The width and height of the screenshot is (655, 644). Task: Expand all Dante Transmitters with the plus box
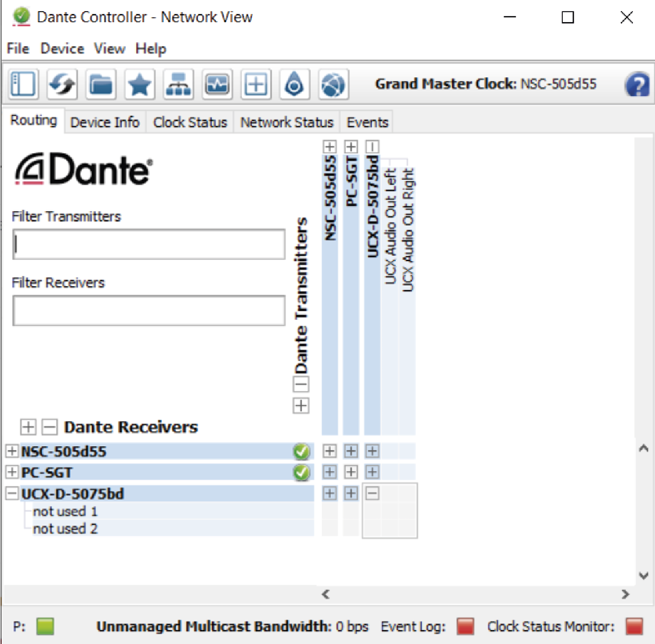301,406
